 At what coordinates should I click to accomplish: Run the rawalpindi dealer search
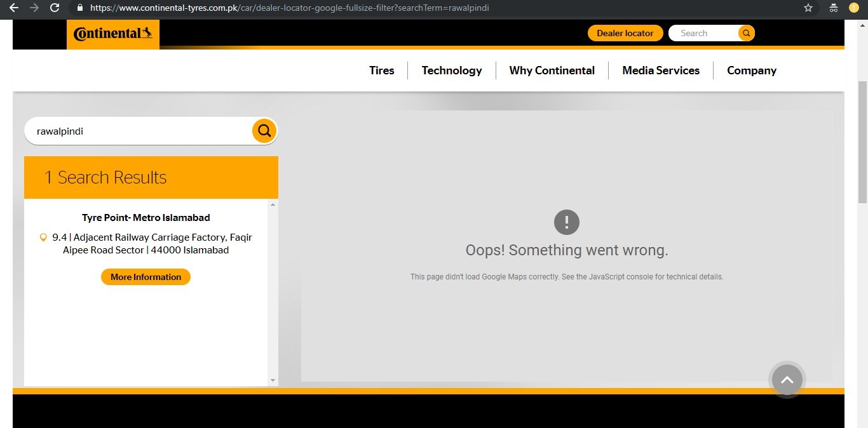click(264, 131)
